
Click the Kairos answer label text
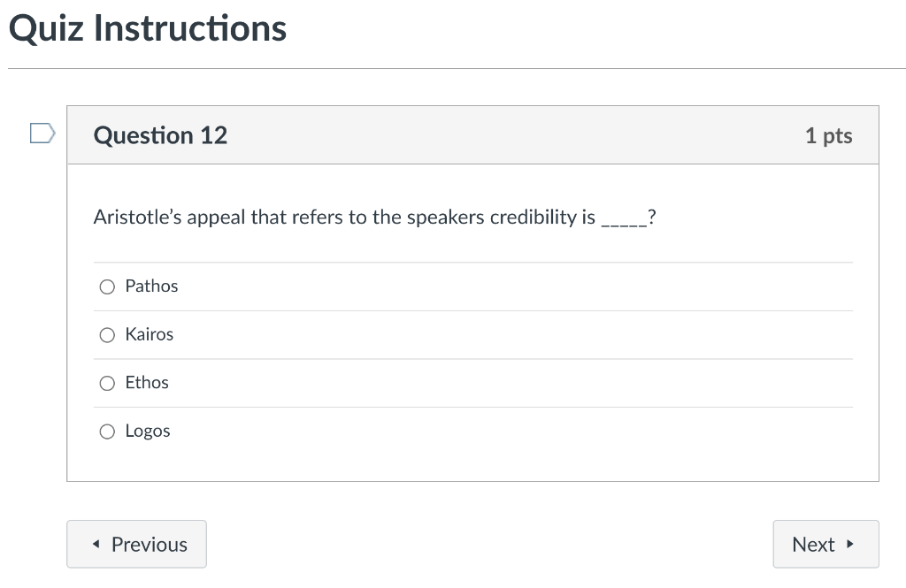click(x=149, y=334)
